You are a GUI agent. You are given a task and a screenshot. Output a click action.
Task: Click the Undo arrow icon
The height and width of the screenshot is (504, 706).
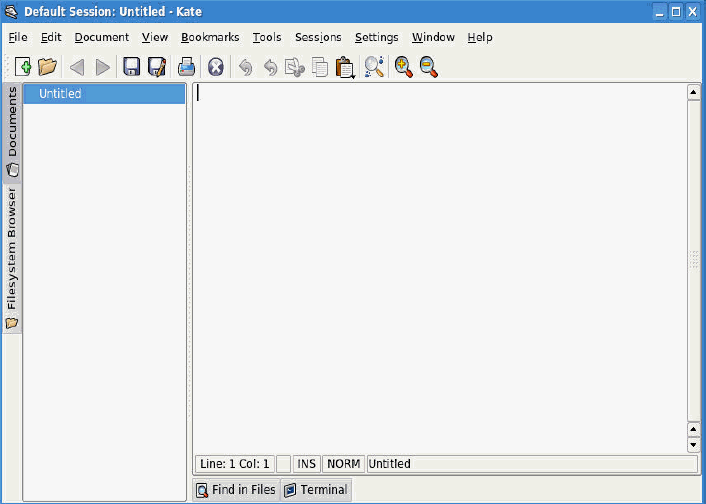[x=245, y=68]
